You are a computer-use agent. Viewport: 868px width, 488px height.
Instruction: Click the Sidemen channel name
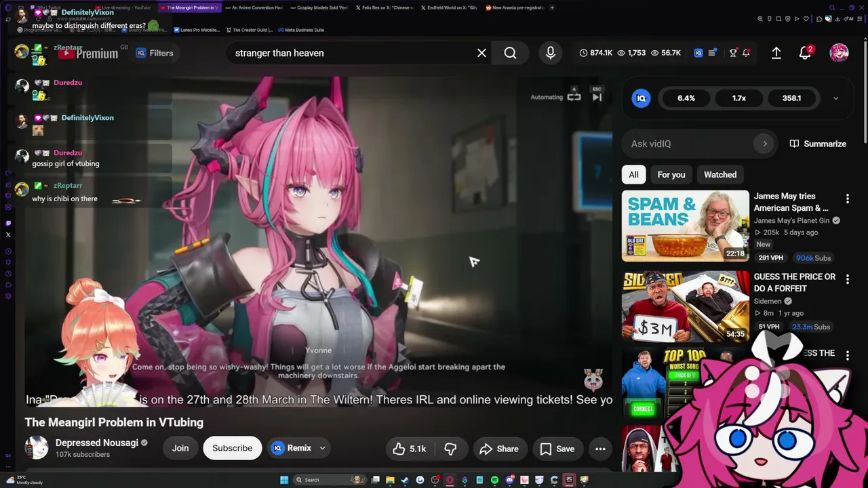[x=769, y=301]
